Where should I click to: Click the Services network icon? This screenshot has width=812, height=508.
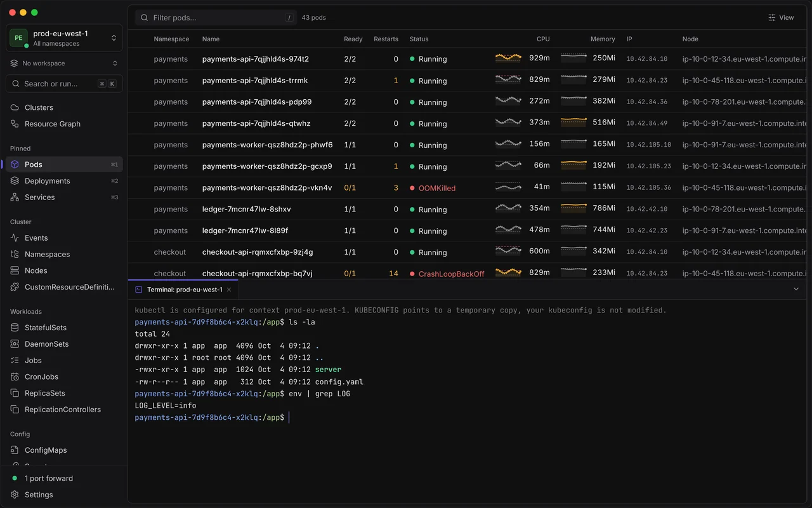pos(15,197)
